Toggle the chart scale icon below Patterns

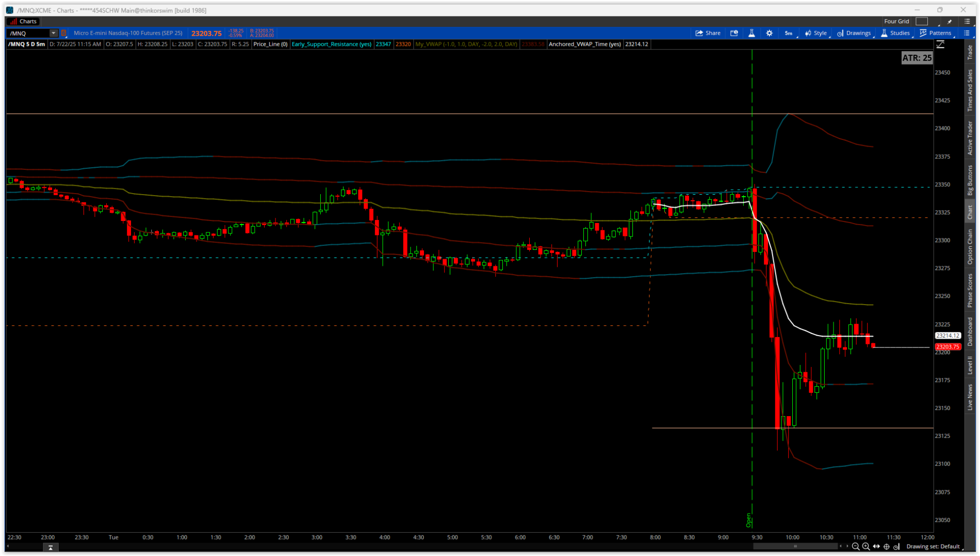click(x=940, y=45)
